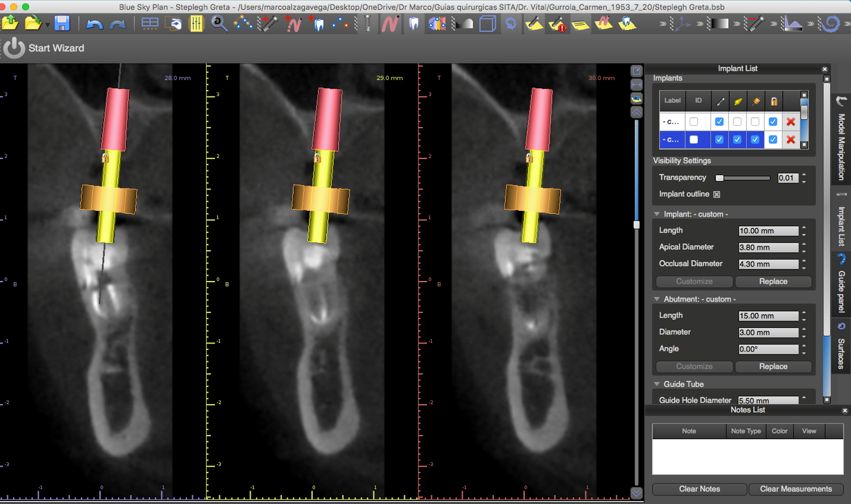Collapse the Guide Tube section
This screenshot has height=504, width=851.
pos(657,384)
